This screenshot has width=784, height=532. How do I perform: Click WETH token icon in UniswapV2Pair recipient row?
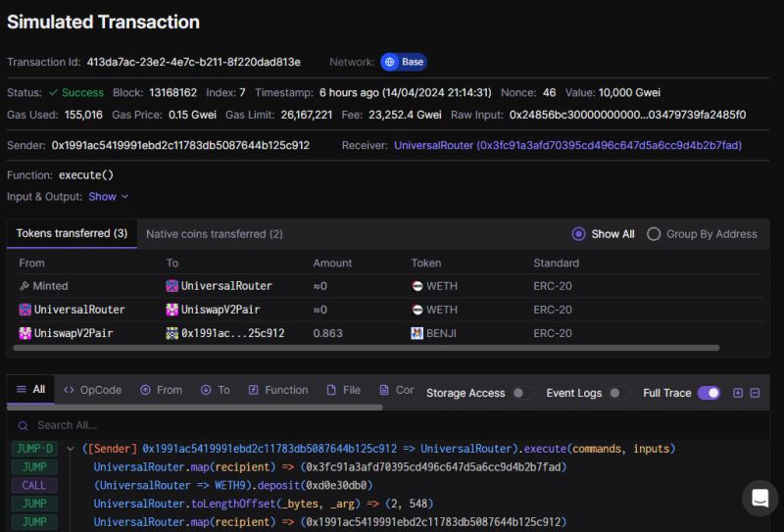tap(417, 310)
